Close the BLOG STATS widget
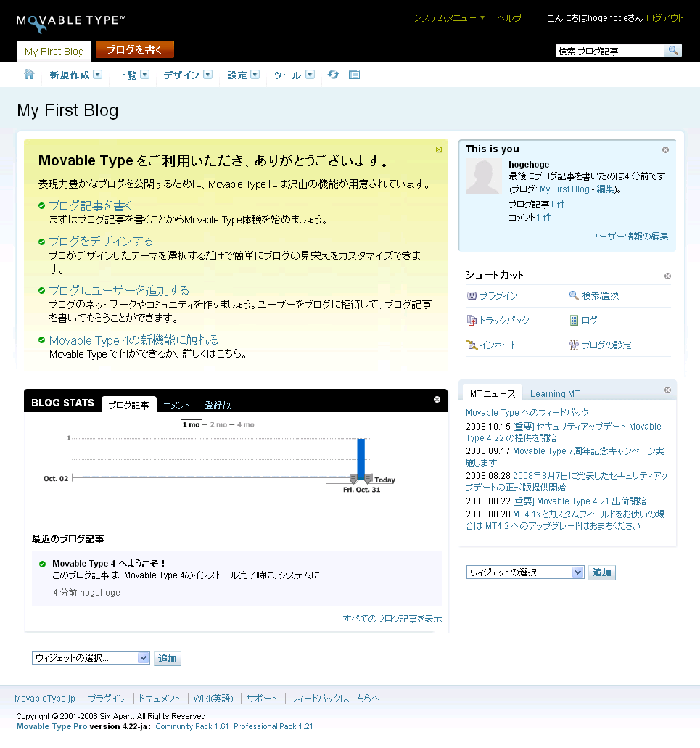Image resolution: width=700 pixels, height=748 pixels. pyautogui.click(x=437, y=399)
